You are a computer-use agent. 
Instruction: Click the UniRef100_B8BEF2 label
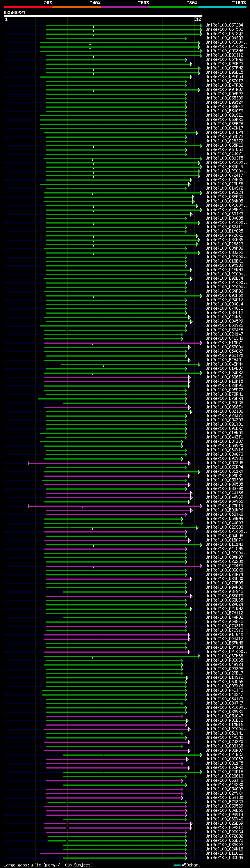pyautogui.click(x=224, y=107)
